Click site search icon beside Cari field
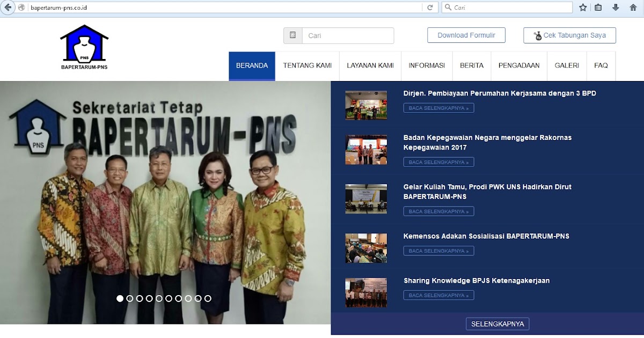This screenshot has height=338, width=644. point(292,35)
